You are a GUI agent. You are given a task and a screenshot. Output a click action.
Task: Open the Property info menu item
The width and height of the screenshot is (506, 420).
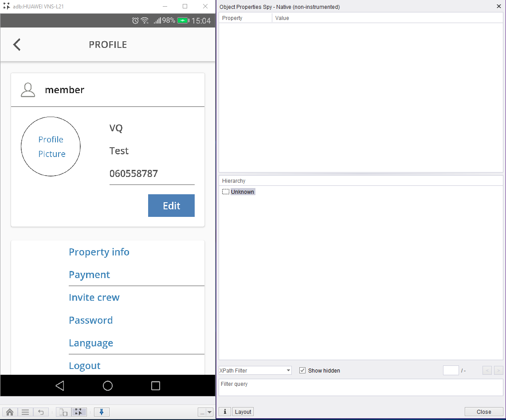pyautogui.click(x=99, y=252)
